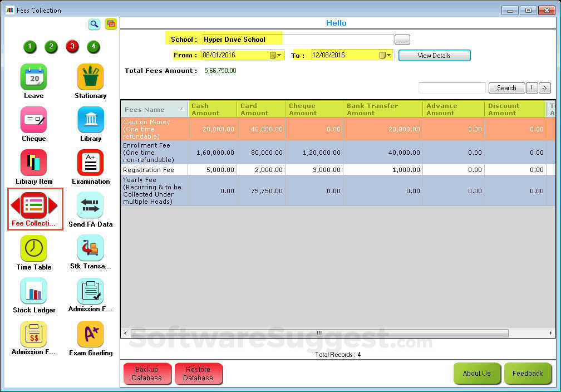The image size is (561, 392).
Task: Click the School name field
Action: tap(297, 40)
